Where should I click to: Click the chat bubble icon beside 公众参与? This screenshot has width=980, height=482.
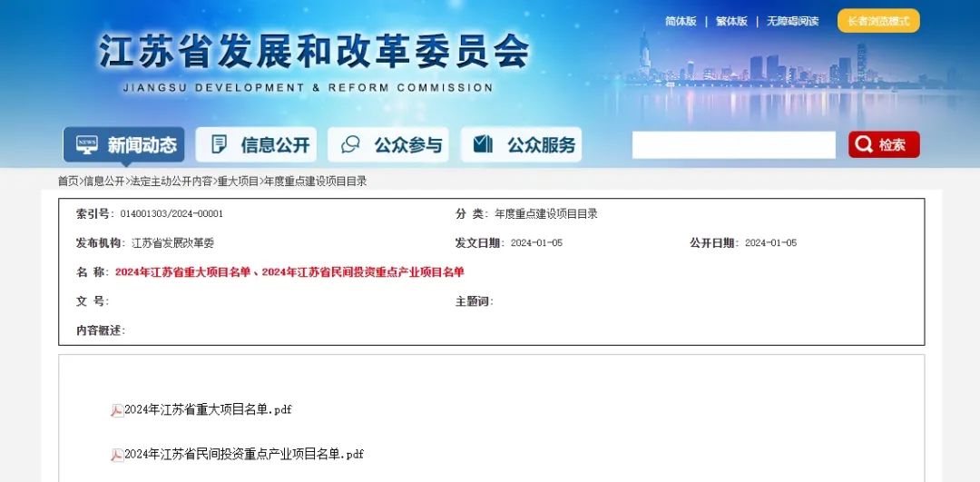coord(350,145)
